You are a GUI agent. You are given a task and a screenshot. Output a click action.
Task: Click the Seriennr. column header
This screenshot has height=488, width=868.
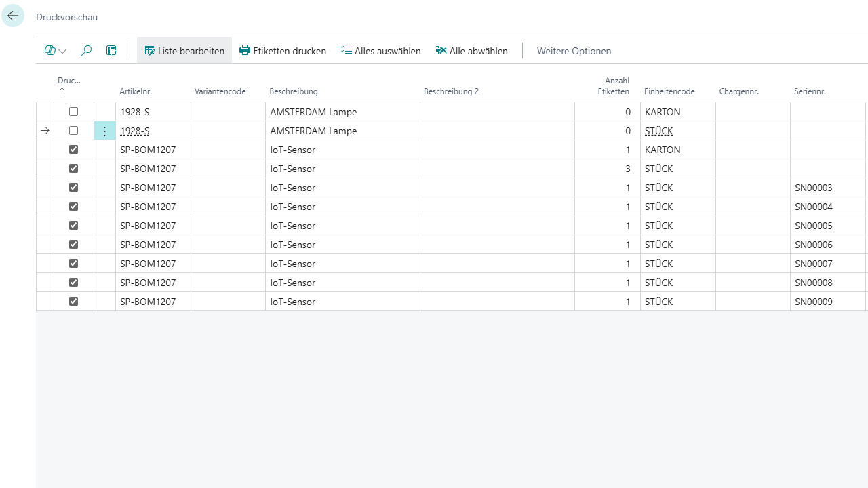pos(810,91)
